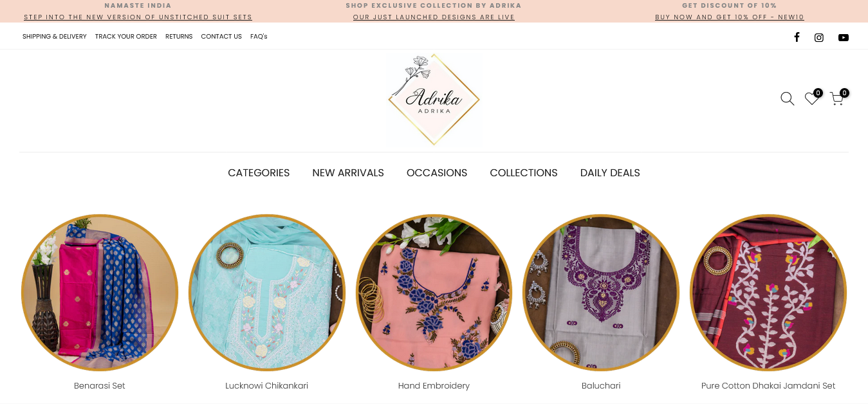Click Shipping & Delivery link
868x404 pixels.
(x=55, y=37)
